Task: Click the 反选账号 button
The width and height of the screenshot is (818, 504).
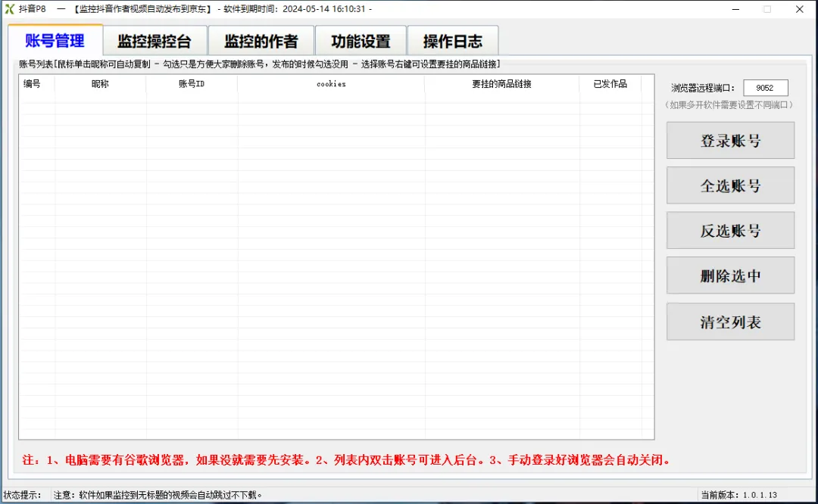Action: 730,230
